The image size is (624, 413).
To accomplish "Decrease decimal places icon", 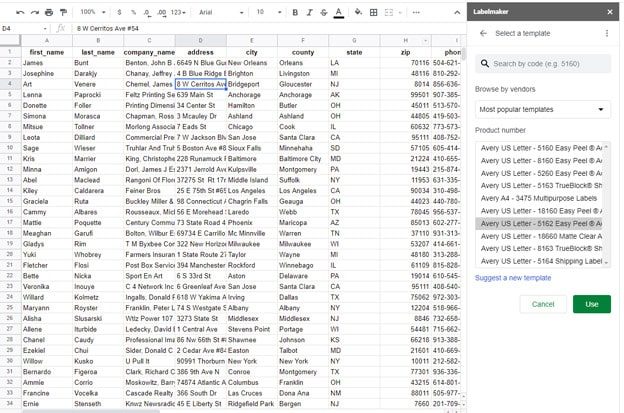I will [147, 12].
